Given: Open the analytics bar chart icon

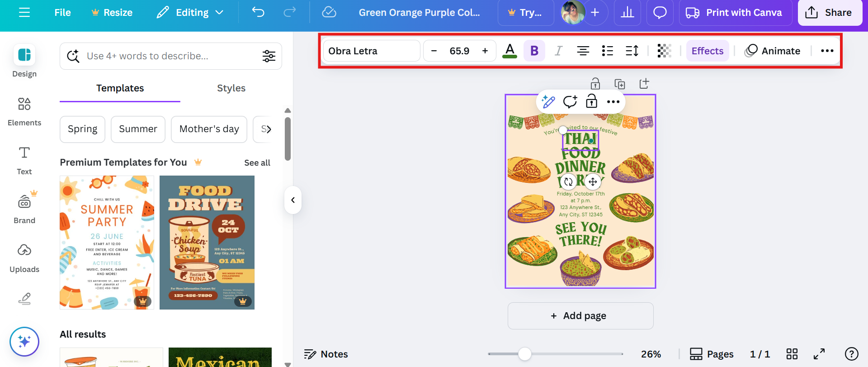Looking at the screenshot, I should (627, 13).
